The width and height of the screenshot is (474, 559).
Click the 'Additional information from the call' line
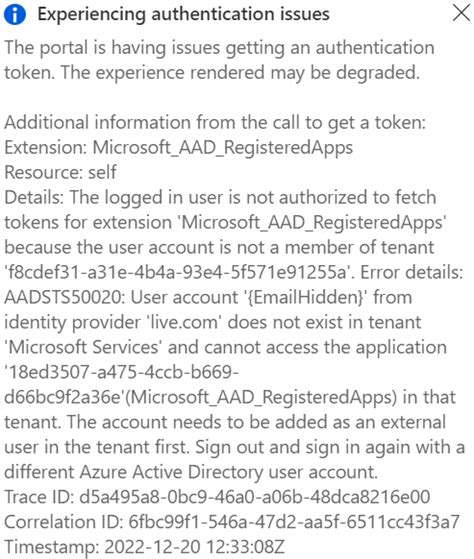tap(215, 122)
